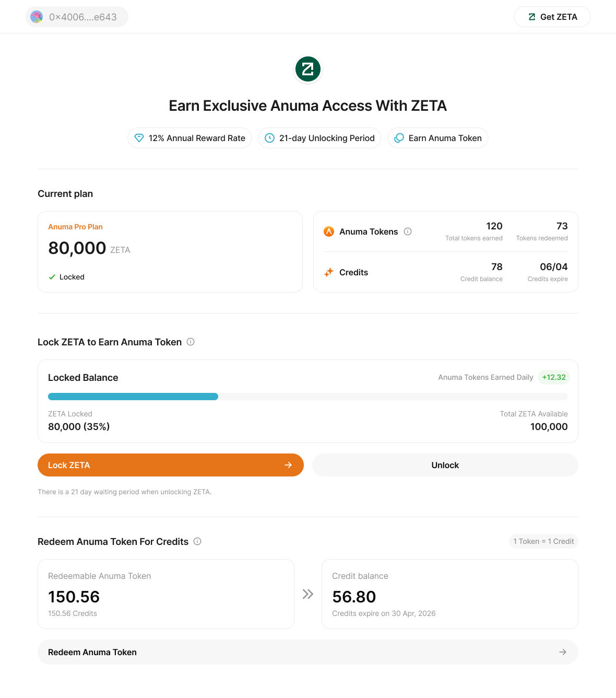The image size is (616, 698).
Task: Click the orange Anuma Tokens icon
Action: pos(329,231)
